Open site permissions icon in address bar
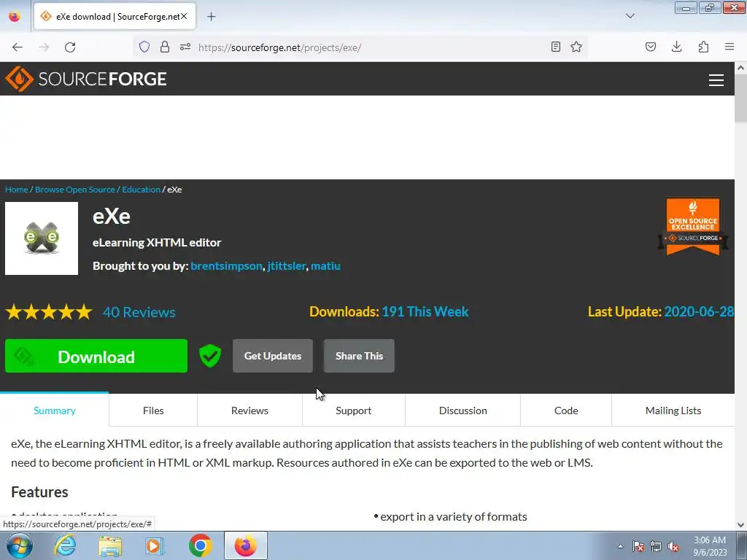 pyautogui.click(x=185, y=47)
